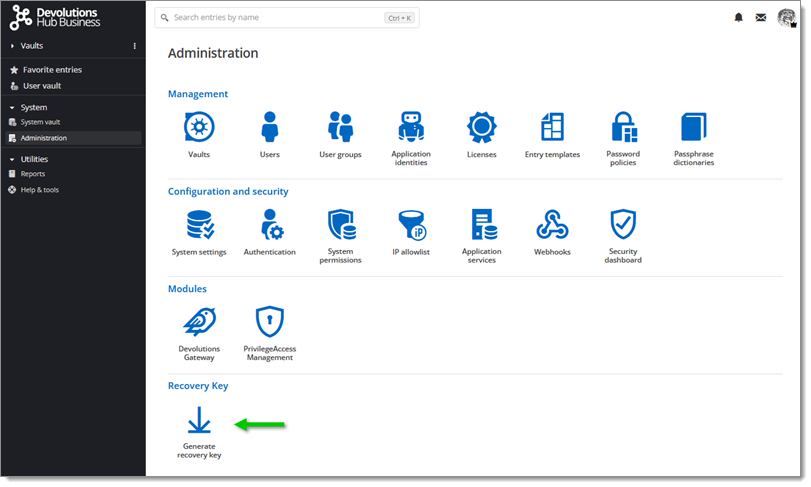Click the Administration page title
This screenshot has height=487, width=811.
coord(213,53)
